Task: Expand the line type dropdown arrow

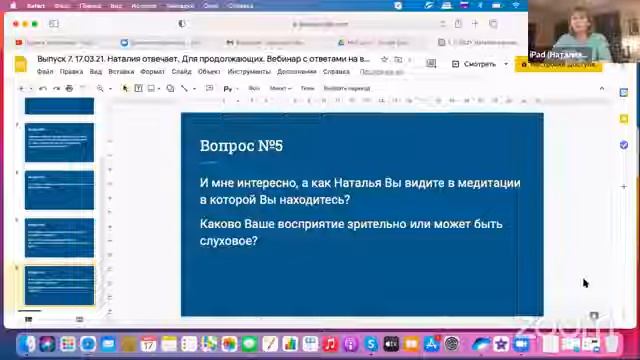Action: tap(194, 89)
